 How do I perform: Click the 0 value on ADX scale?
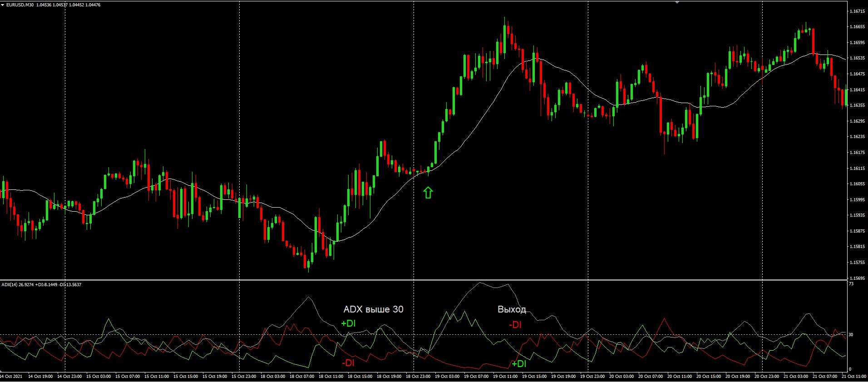(850, 370)
